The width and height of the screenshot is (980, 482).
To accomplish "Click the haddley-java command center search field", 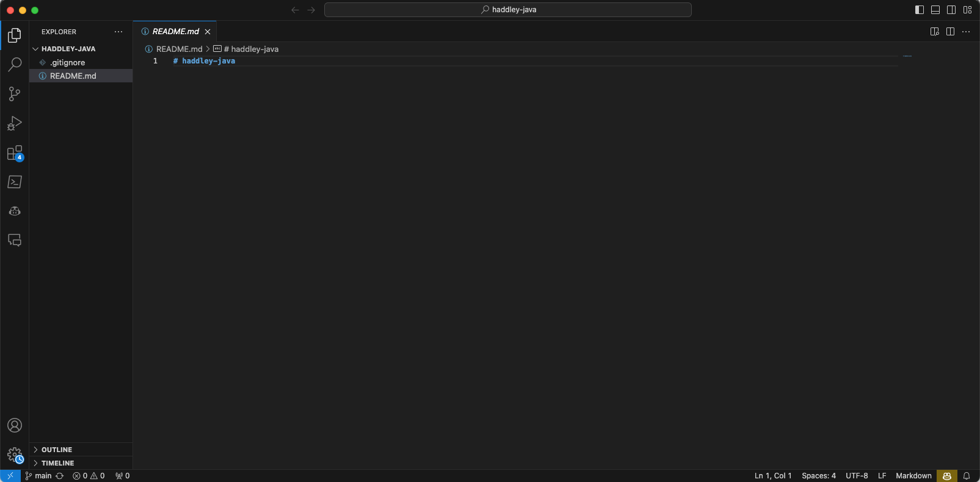I will 508,10.
